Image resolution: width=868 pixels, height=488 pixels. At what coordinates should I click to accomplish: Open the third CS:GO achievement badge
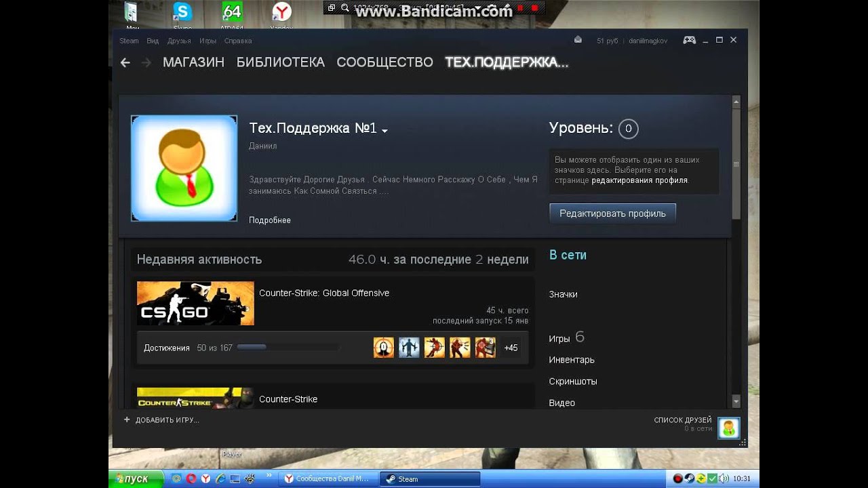click(435, 348)
